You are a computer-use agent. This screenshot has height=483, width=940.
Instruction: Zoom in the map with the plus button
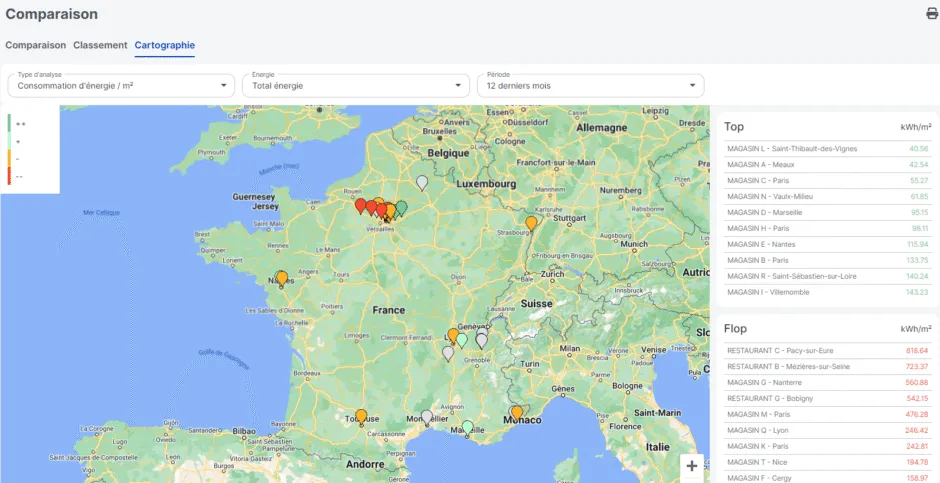click(x=692, y=466)
